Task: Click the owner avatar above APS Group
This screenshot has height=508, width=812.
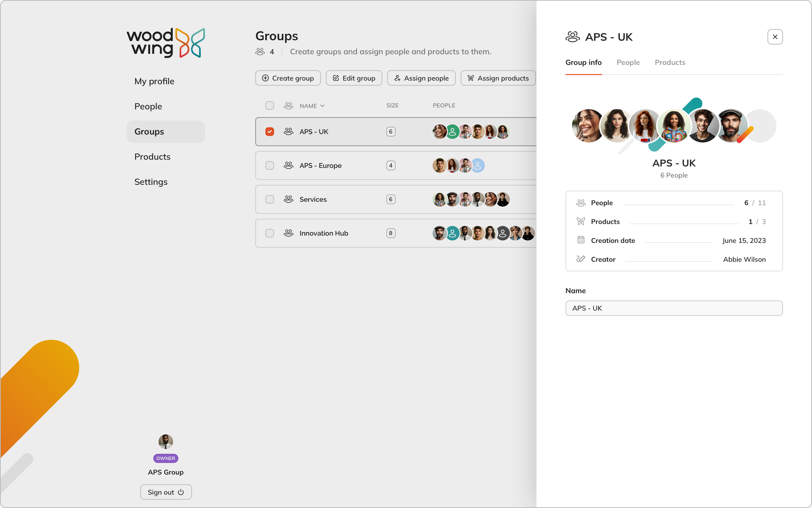Action: coord(166,441)
